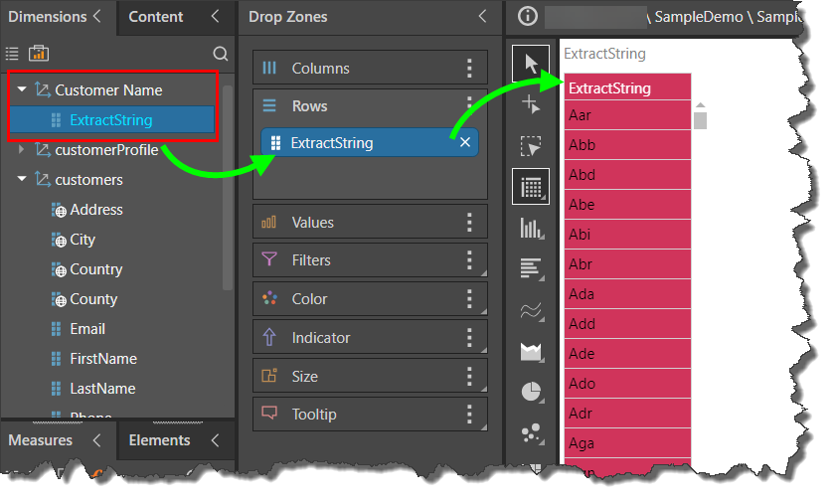Image resolution: width=835 pixels, height=504 pixels.
Task: Click the ExtractString grid column header
Action: pos(628,87)
